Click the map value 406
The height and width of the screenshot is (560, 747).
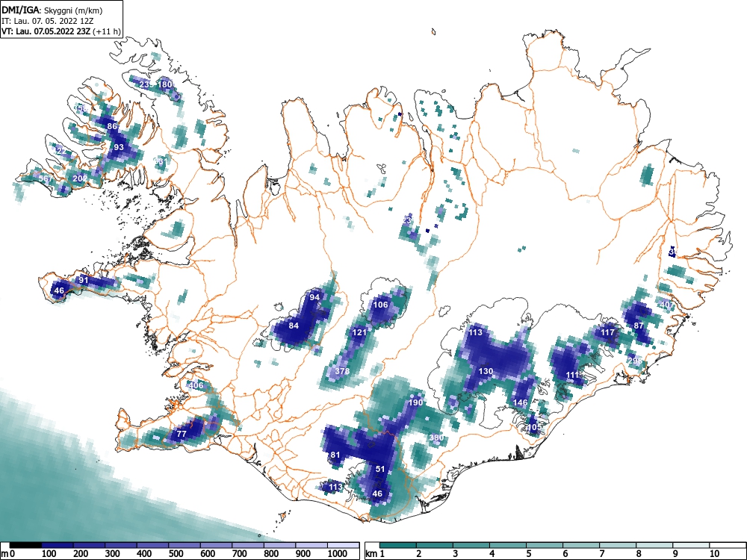coord(196,385)
